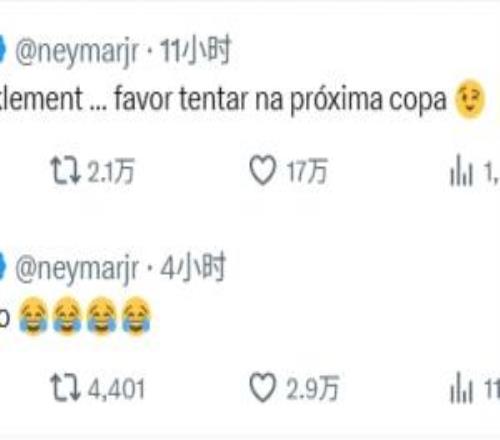This screenshot has height=440, width=500.
Task: Like the tweet with 17万 likes
Action: [263, 170]
